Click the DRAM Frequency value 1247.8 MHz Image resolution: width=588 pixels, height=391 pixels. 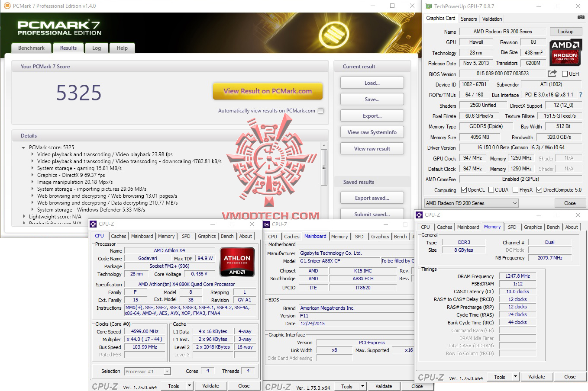tap(517, 276)
